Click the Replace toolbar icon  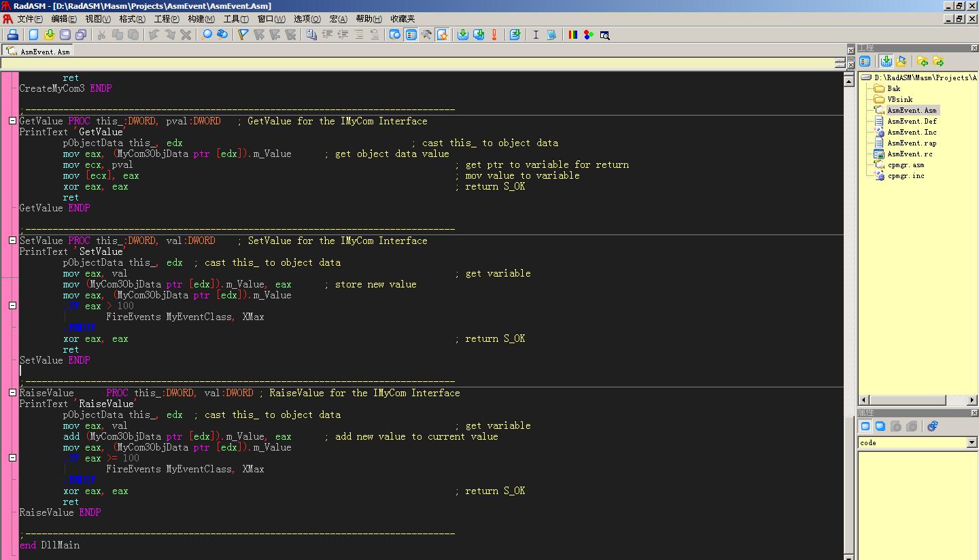222,35
